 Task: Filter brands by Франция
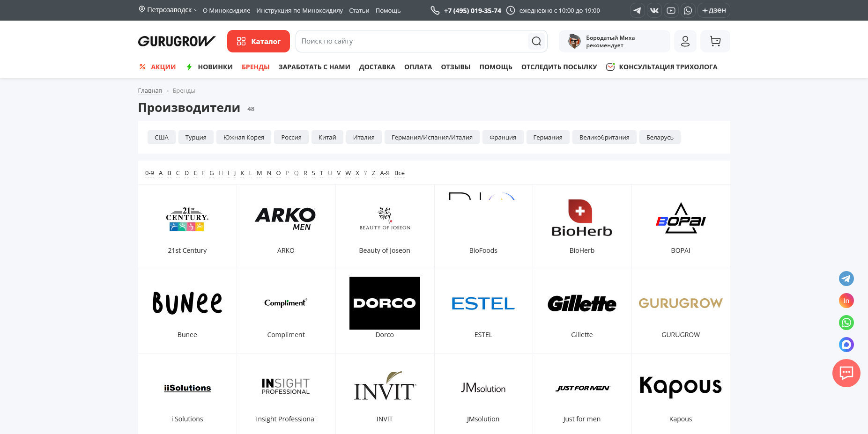point(503,137)
